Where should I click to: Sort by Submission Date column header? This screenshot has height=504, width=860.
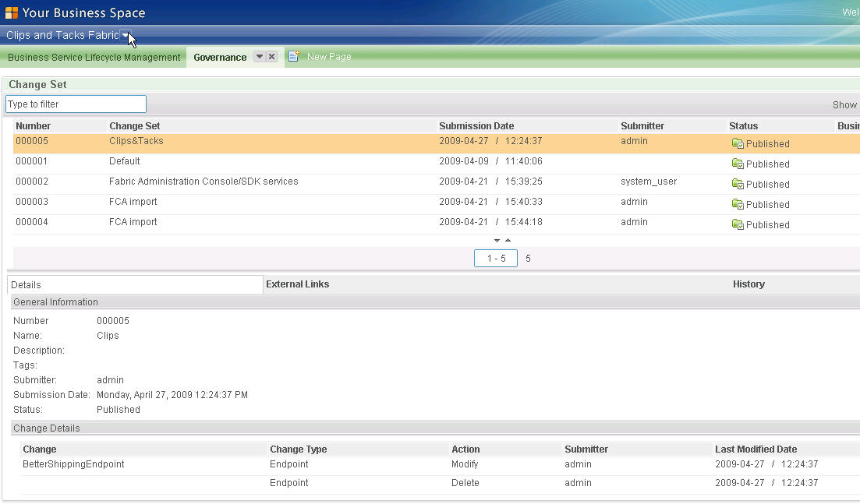click(476, 126)
